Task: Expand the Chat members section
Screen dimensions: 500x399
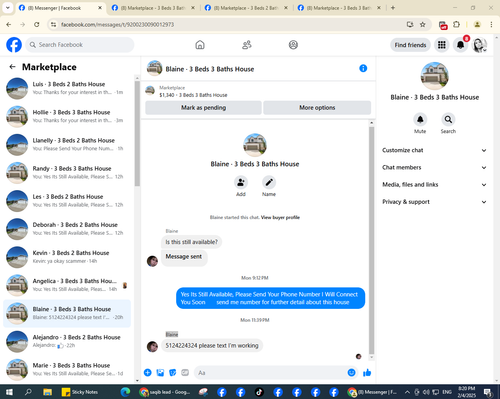Action: click(434, 167)
